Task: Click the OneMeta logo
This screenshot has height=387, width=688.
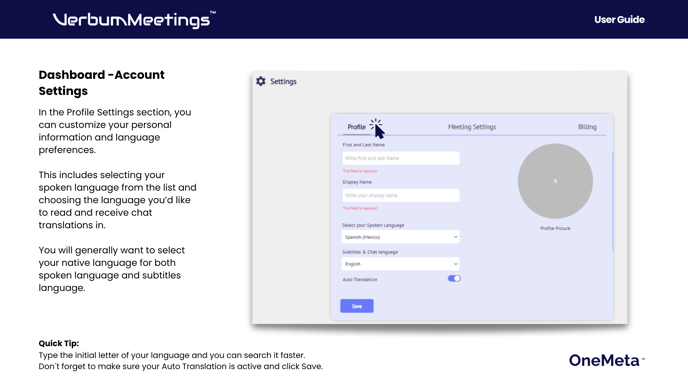Action: tap(607, 360)
